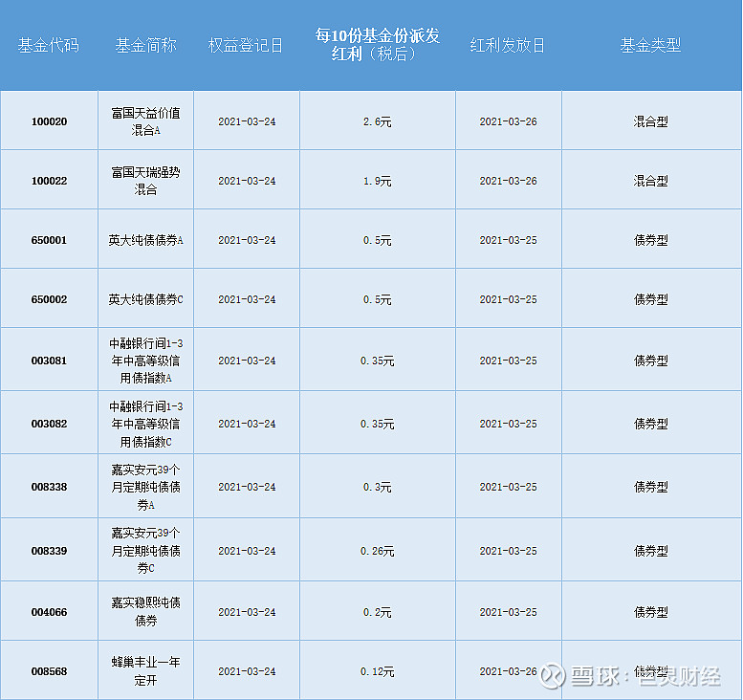Screen dimensions: 743x700
Task: Click 债券型 type for fund 008339
Action: (x=650, y=551)
